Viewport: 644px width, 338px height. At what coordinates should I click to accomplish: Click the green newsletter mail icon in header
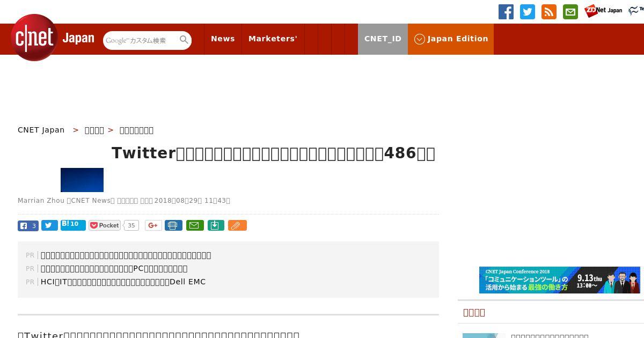(x=570, y=12)
